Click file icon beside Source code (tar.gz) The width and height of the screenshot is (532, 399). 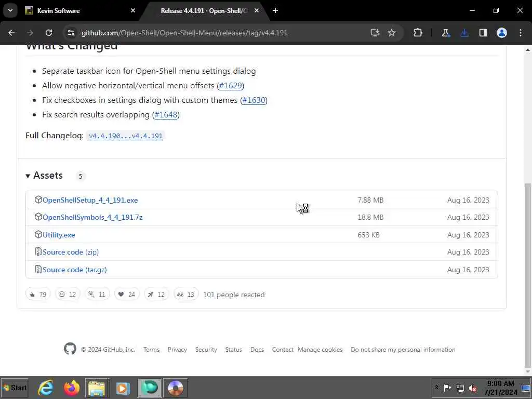pos(38,270)
